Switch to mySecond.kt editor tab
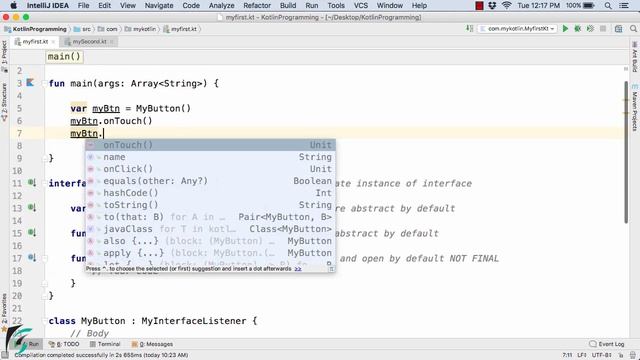Viewport: 640px width, 360px height. [x=89, y=42]
